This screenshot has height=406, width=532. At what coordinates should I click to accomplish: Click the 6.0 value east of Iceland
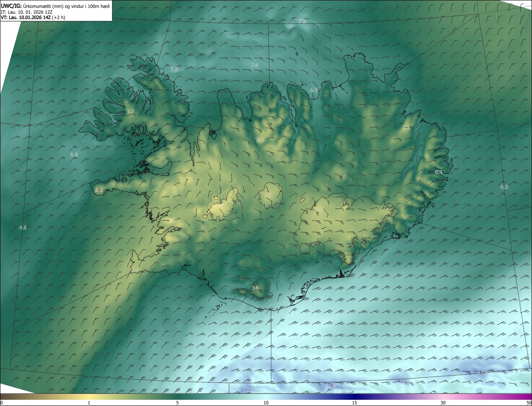tap(504, 187)
